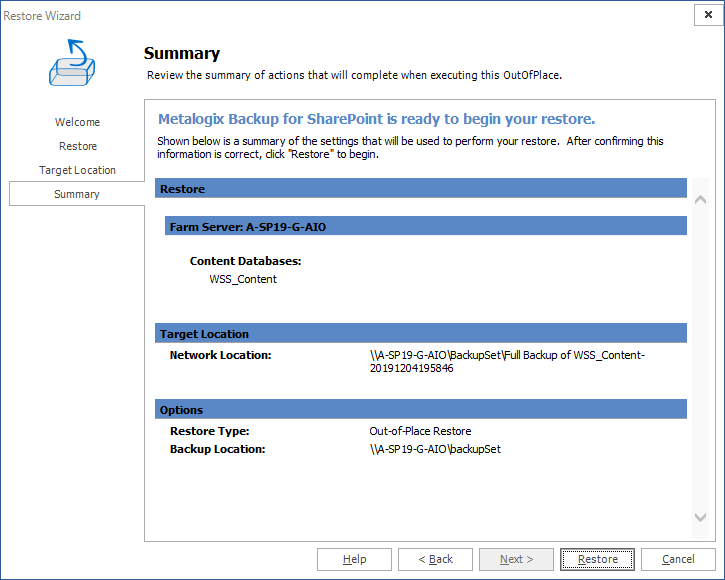Click the summary scroll up arrow
Screen dimensions: 725x580
(700, 199)
